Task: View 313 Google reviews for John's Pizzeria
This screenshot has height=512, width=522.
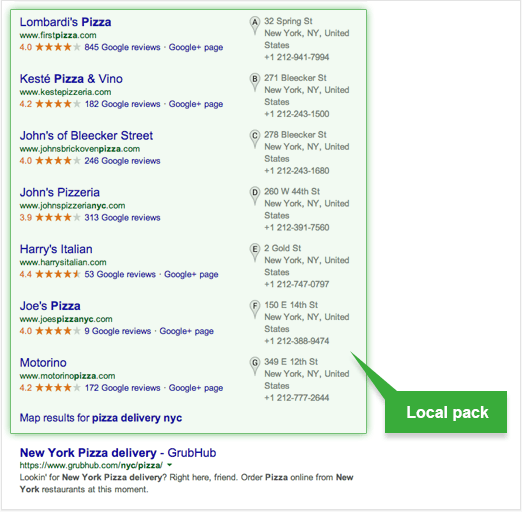Action: 122,218
